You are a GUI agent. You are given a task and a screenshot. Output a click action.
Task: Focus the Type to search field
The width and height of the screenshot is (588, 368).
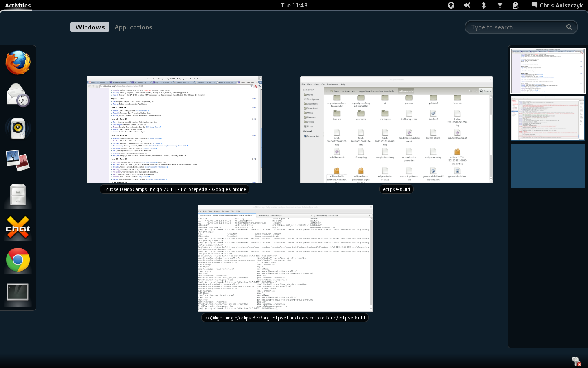pos(521,27)
